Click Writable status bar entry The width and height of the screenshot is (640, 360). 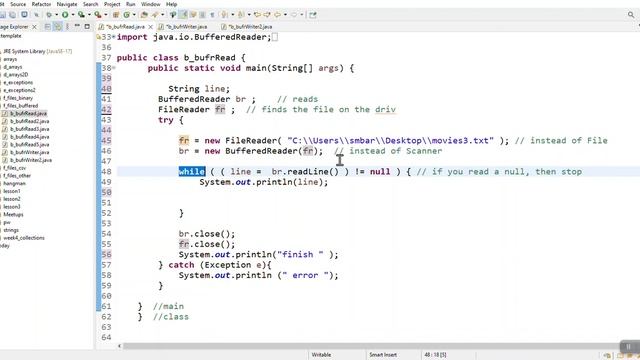(321, 355)
